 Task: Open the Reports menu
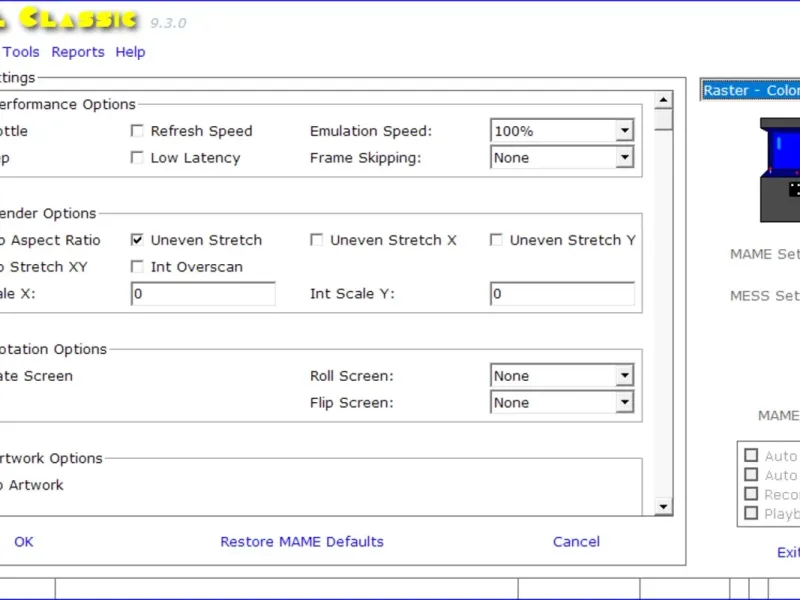[x=78, y=52]
